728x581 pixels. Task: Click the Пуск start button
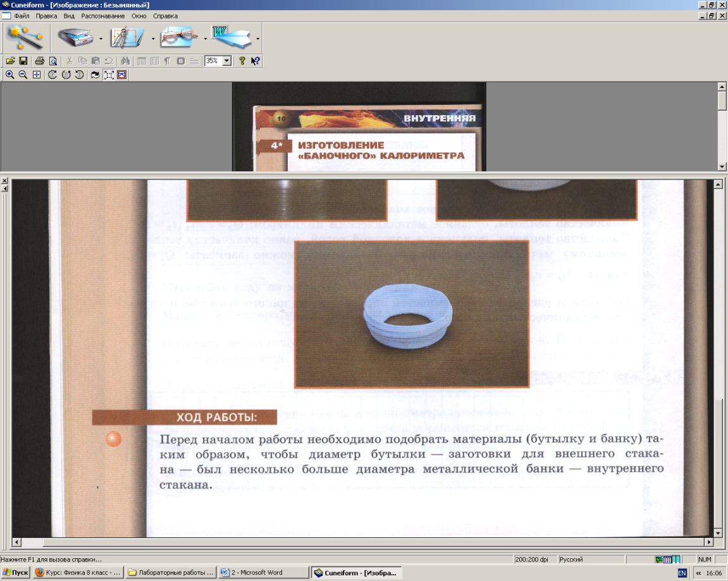coord(16,572)
